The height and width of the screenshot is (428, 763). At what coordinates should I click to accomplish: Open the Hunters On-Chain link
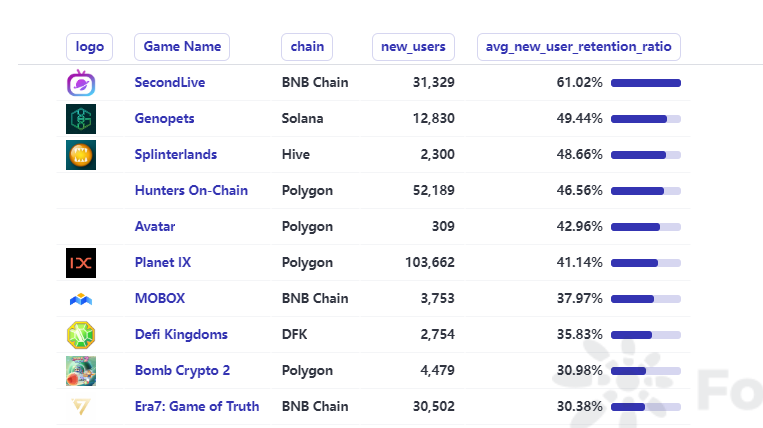(191, 191)
